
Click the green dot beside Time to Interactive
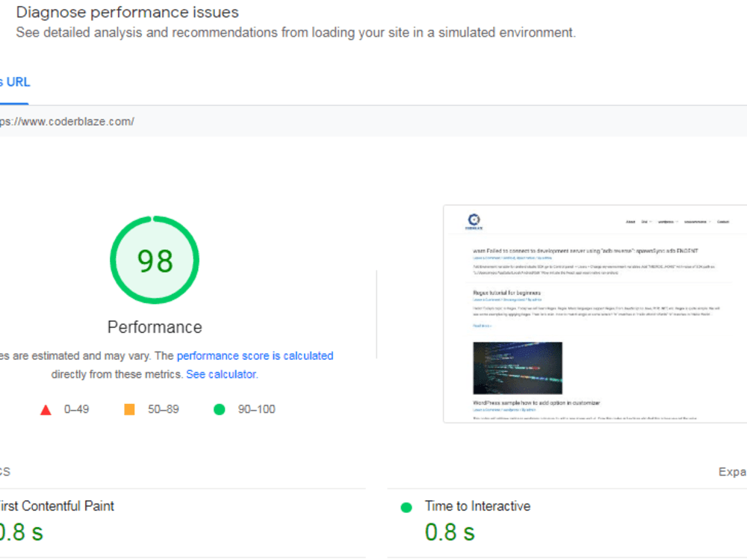click(x=406, y=508)
